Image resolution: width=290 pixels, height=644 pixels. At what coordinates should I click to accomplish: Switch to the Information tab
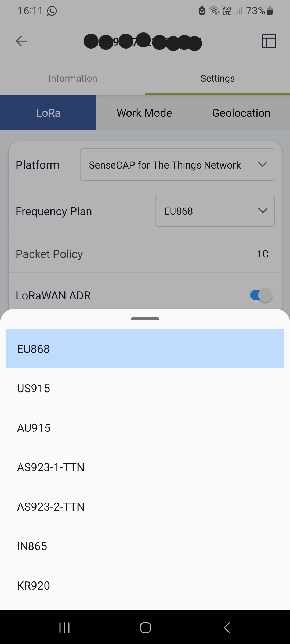(x=73, y=78)
